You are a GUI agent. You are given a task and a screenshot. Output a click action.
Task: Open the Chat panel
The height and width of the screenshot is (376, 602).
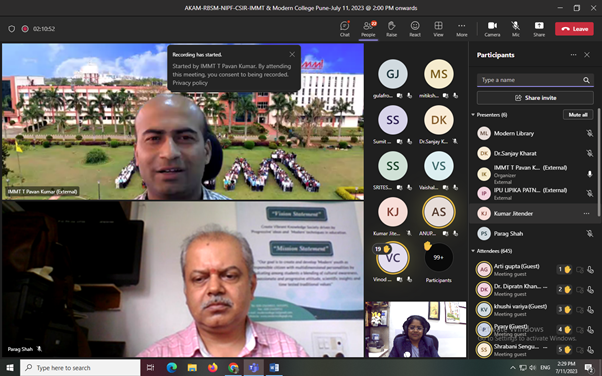tap(344, 29)
